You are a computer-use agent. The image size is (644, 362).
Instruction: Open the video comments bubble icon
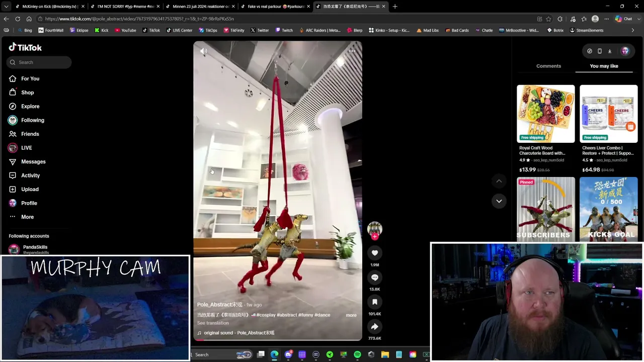375,278
